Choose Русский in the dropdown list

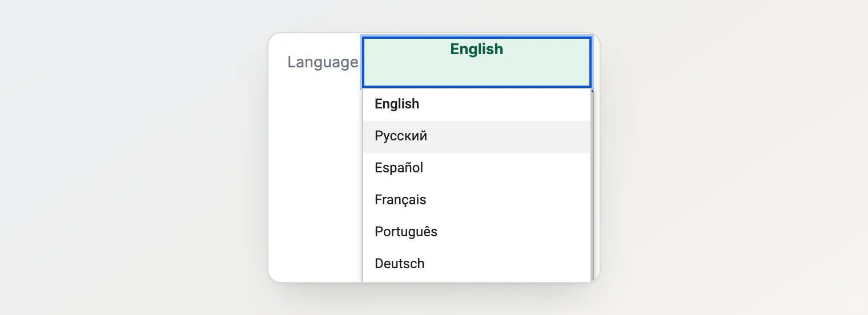tap(477, 136)
